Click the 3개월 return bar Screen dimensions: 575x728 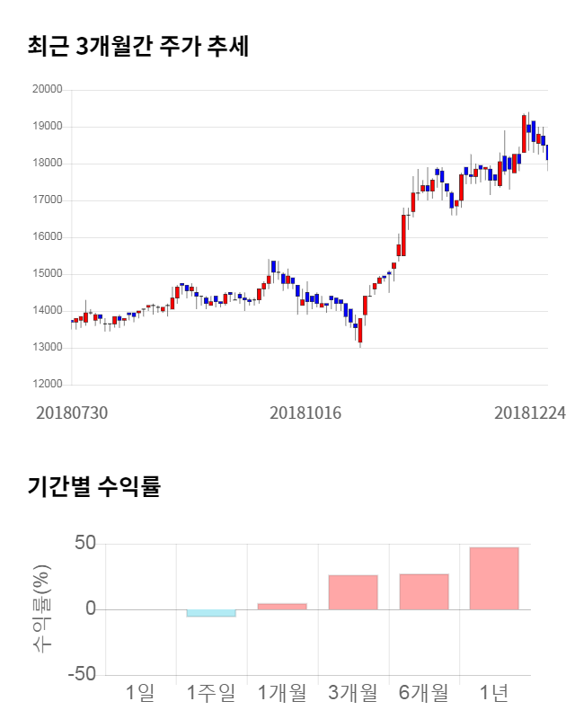353,592
